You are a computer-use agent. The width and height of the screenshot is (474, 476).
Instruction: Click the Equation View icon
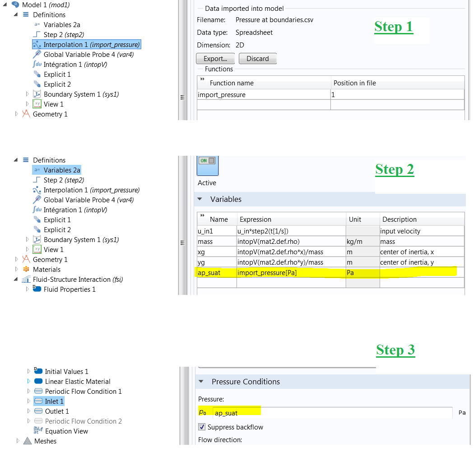[x=38, y=431]
